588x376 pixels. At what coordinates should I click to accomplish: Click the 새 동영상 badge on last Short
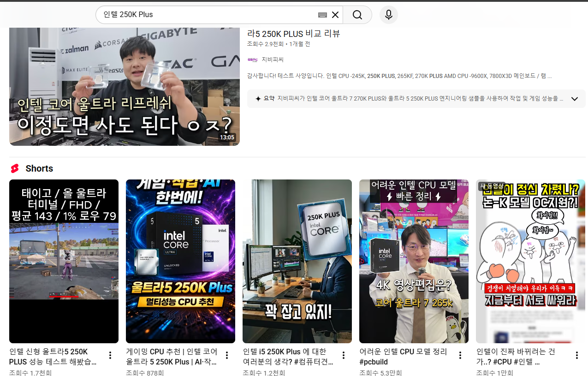(492, 186)
